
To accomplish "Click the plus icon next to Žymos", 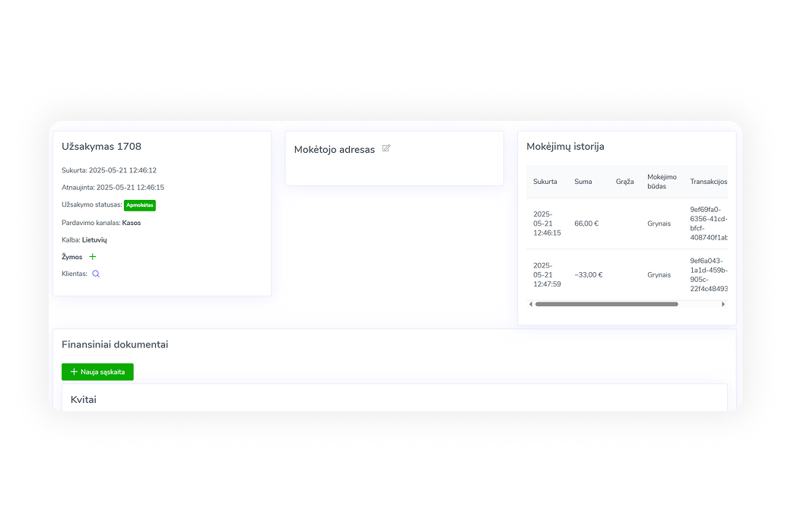I will pos(93,257).
